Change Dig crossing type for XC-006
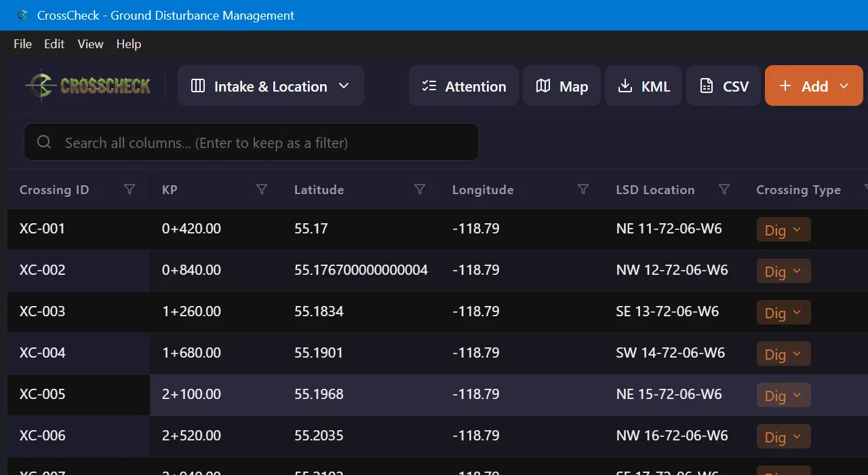 point(783,437)
